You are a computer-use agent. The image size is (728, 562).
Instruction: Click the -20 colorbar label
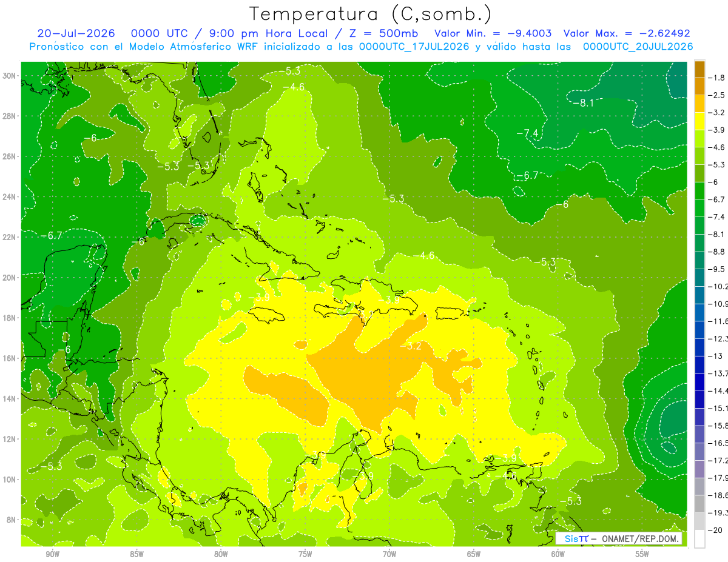pos(715,530)
